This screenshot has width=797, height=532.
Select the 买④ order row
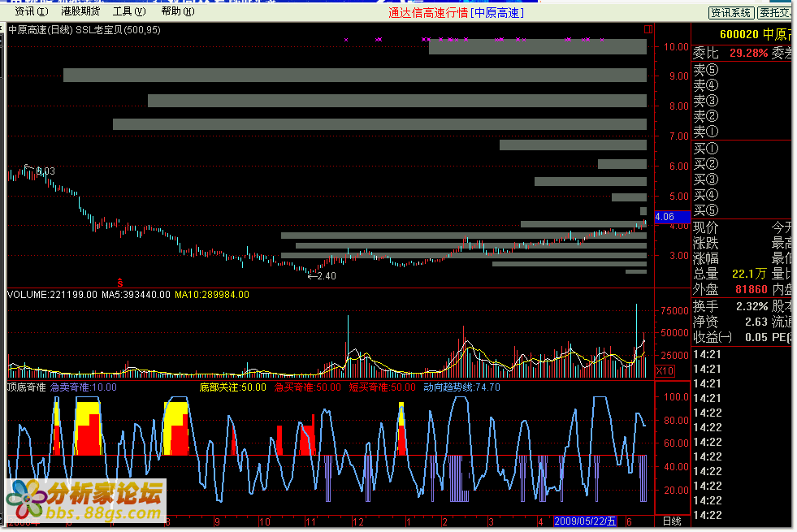743,195
